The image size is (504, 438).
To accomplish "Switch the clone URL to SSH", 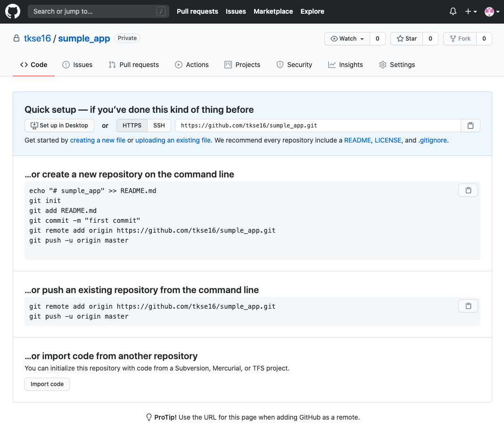I will tap(159, 126).
